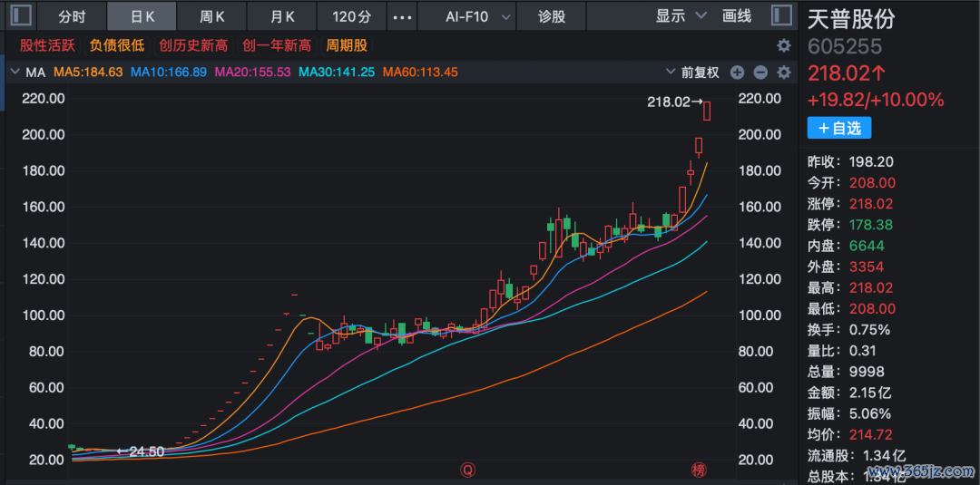The image size is (980, 485).
Task: Open more period options (three dots)
Action: [x=401, y=16]
